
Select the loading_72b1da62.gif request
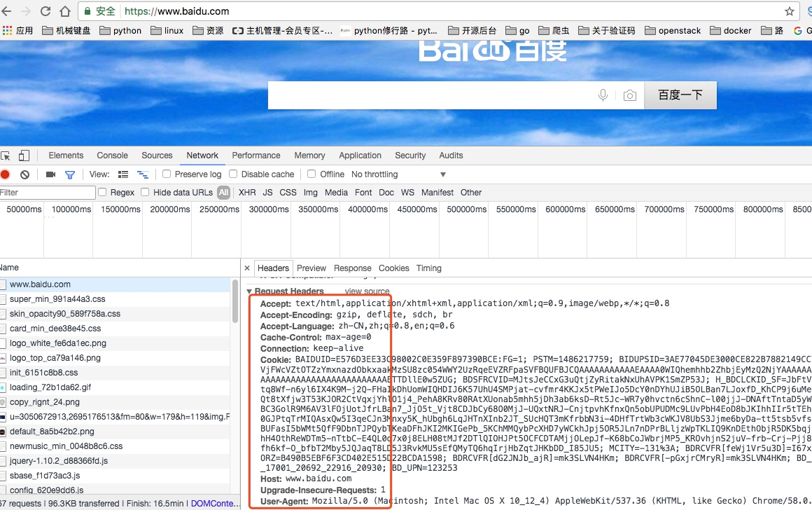coord(115,387)
